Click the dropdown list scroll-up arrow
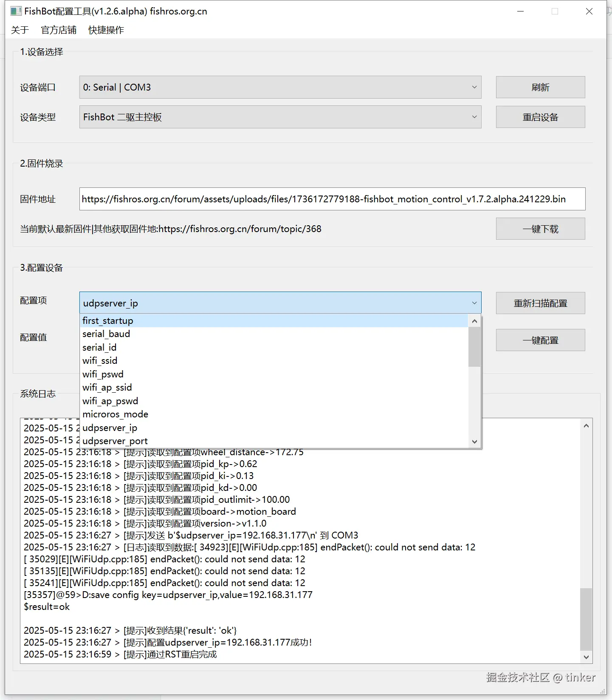Screen dimensions: 612x700 (x=474, y=321)
